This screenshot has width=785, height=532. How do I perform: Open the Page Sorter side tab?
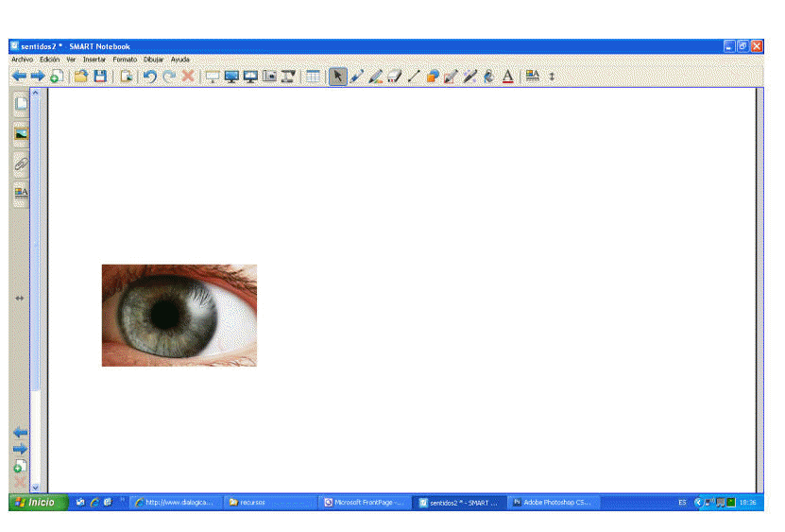click(21, 104)
